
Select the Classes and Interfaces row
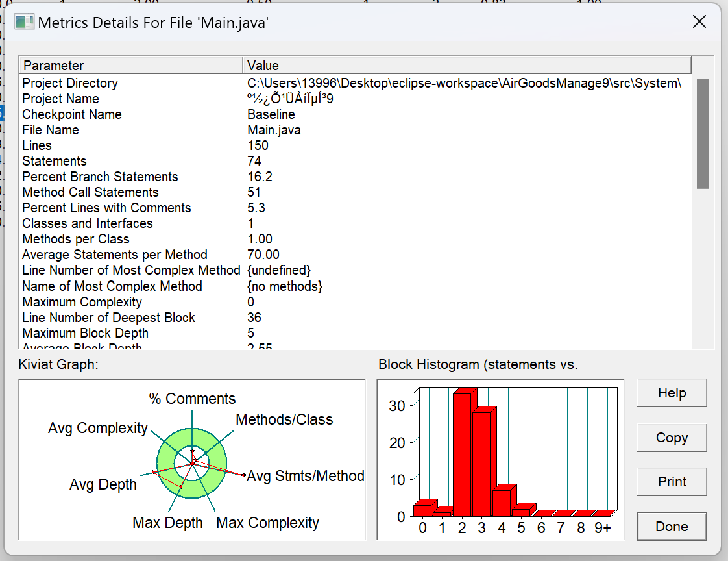[x=356, y=223]
